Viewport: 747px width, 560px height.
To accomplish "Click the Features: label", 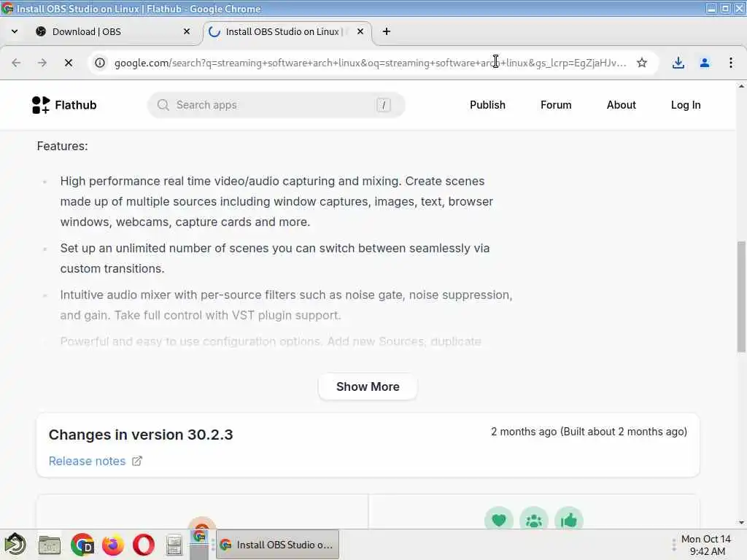I will tap(63, 146).
